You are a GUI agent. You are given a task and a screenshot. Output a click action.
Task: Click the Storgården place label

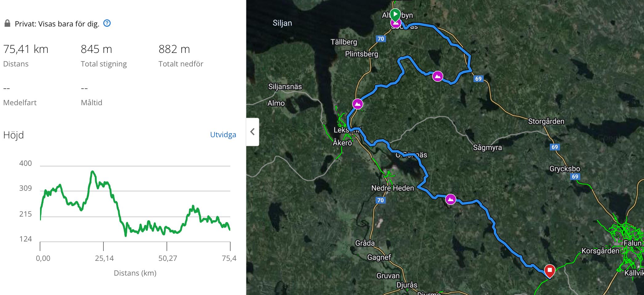coord(546,121)
